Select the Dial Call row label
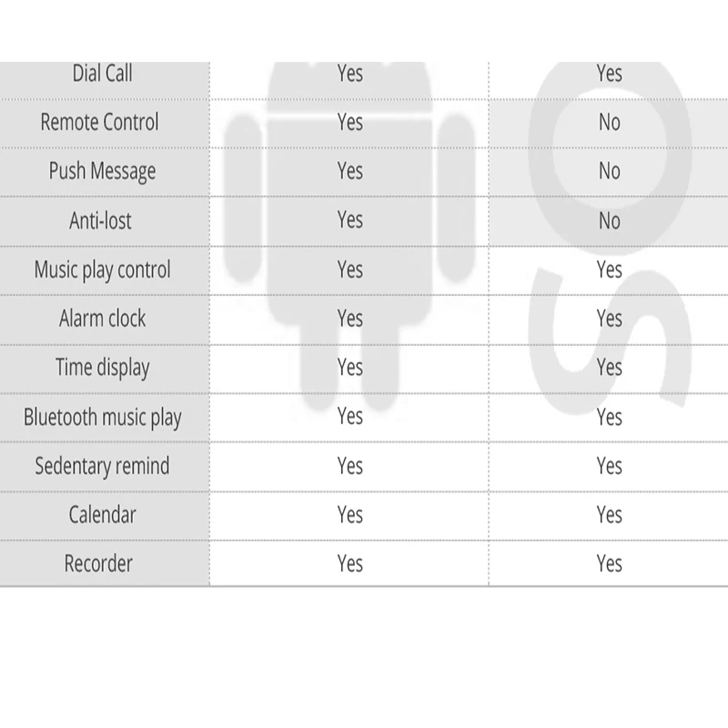This screenshot has width=728, height=728. (103, 74)
